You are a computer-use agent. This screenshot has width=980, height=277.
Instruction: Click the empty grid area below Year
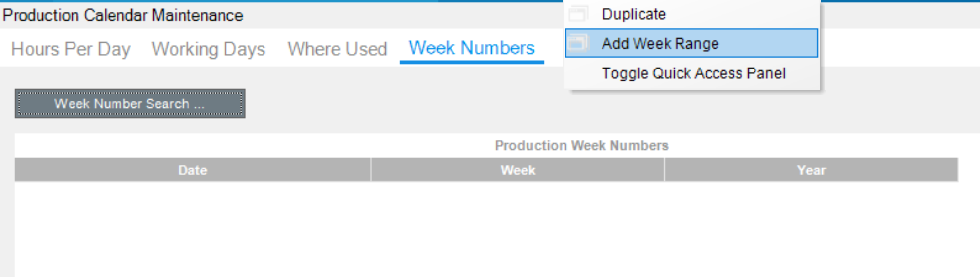[x=811, y=229]
